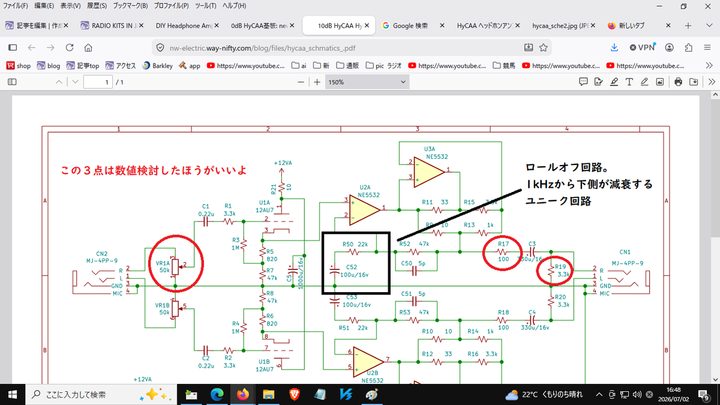Expand the 通販 bookmarks folder
The height and width of the screenshot is (405, 720).
(347, 66)
